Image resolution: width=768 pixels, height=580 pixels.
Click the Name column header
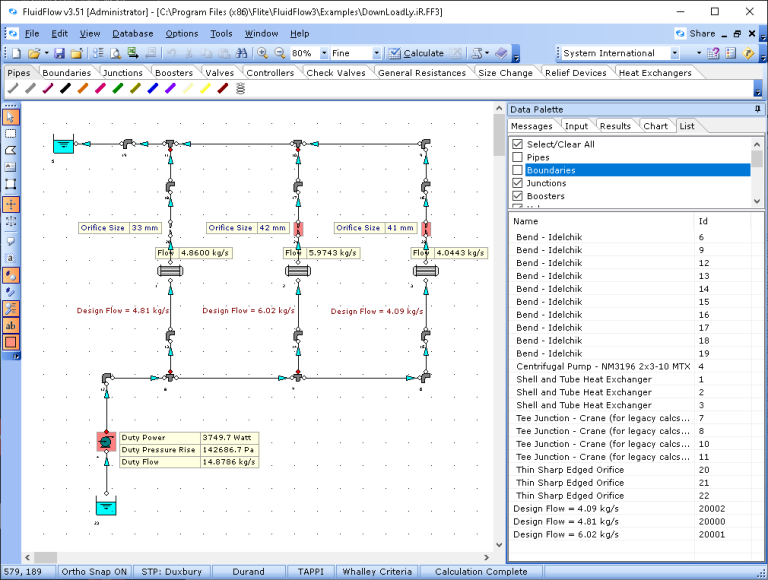601,221
